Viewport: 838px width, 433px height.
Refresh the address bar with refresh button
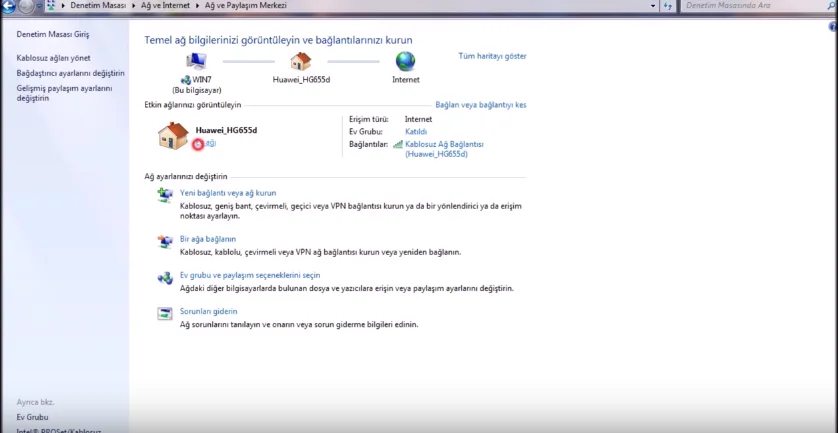(668, 6)
